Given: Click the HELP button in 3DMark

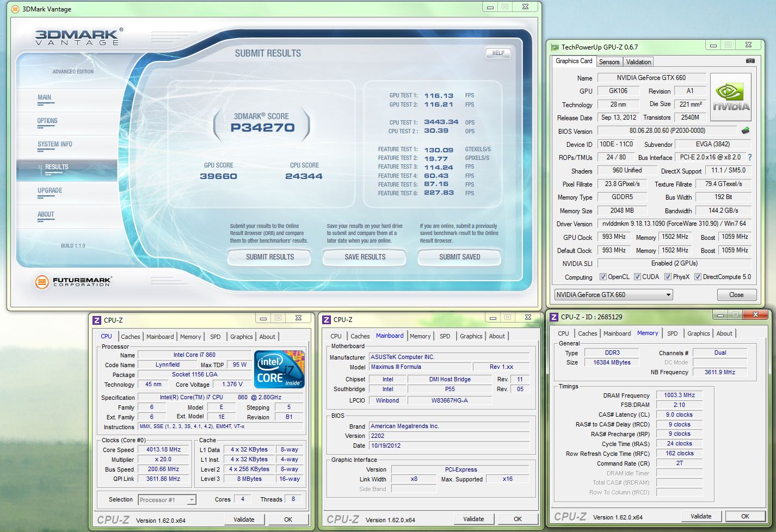Looking at the screenshot, I should coord(498,53).
